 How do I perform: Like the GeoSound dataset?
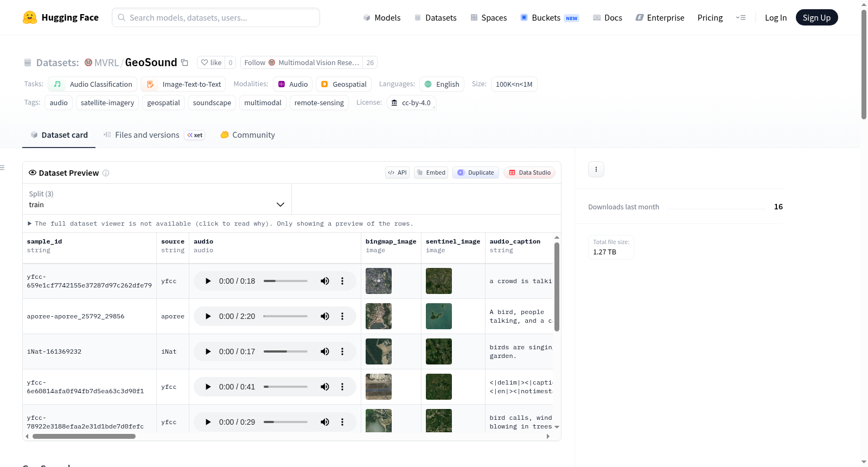[211, 62]
